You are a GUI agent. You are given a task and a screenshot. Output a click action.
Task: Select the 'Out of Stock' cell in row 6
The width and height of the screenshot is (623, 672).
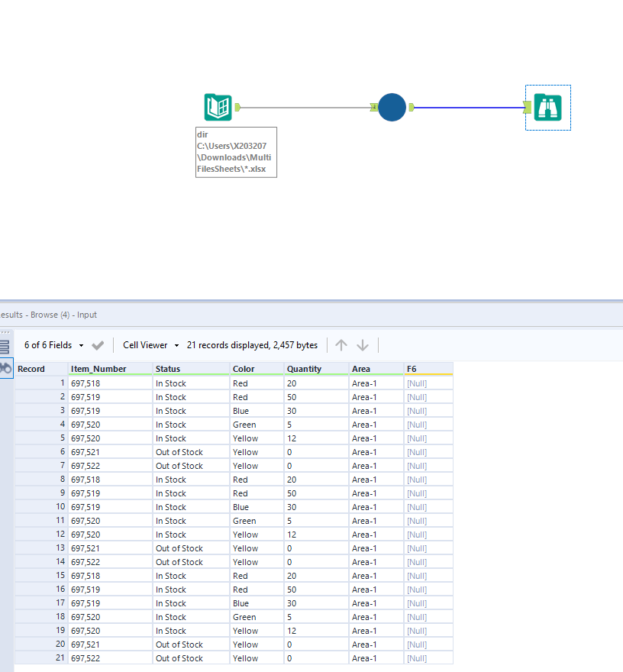pos(179,452)
